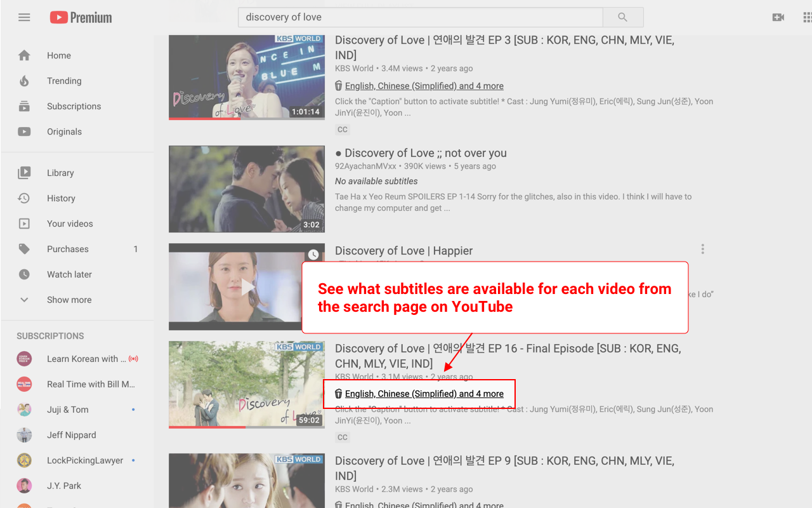Screen dimensions: 812x508
Task: Click the Originals play icon
Action: point(24,132)
